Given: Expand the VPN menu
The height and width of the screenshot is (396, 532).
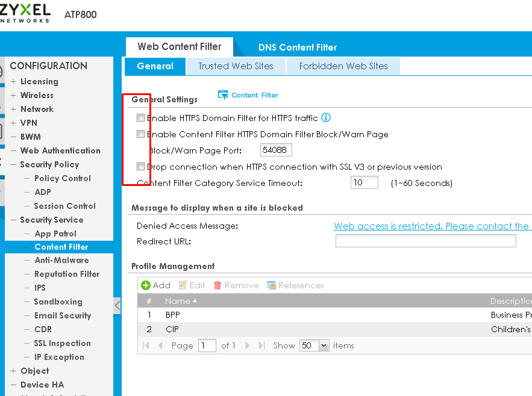Looking at the screenshot, I should pos(13,123).
